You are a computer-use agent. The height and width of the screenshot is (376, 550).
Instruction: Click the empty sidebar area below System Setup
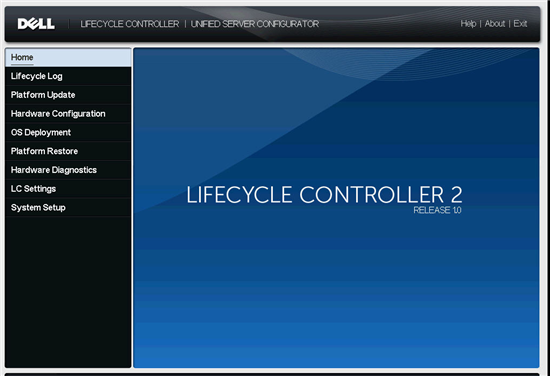(68, 292)
